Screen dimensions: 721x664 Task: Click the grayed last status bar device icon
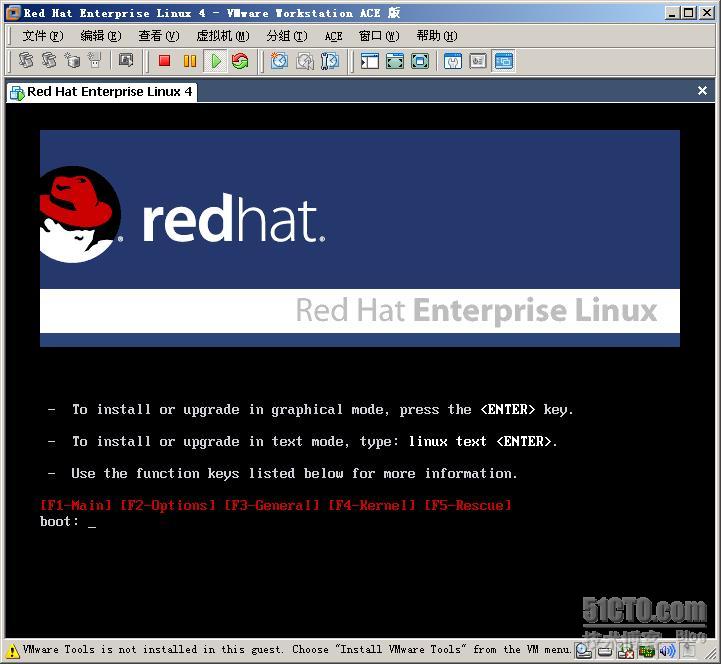(x=688, y=651)
